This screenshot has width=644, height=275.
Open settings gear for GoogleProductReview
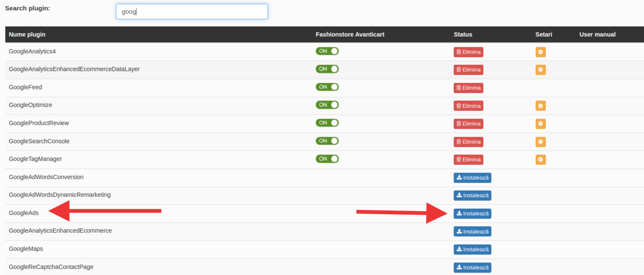(541, 124)
